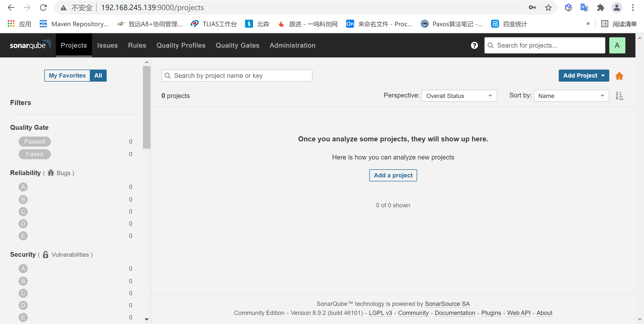
Task: Switch to My Favorites projects
Action: pos(67,76)
